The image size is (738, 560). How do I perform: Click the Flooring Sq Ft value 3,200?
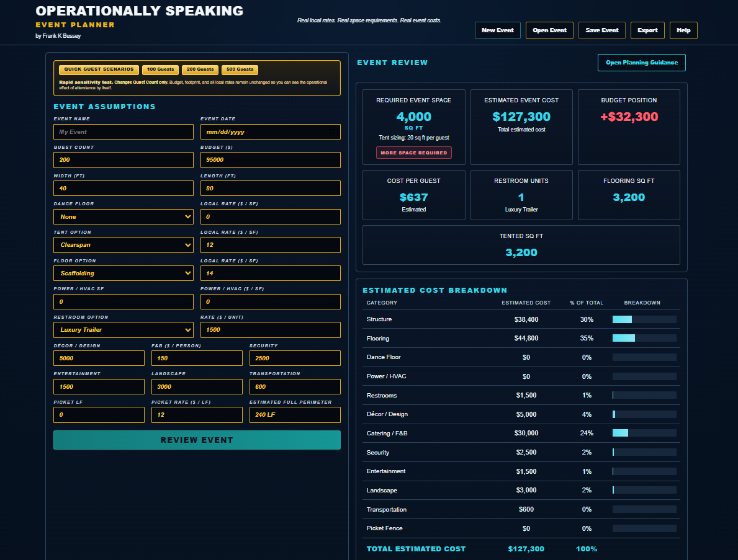coord(629,197)
